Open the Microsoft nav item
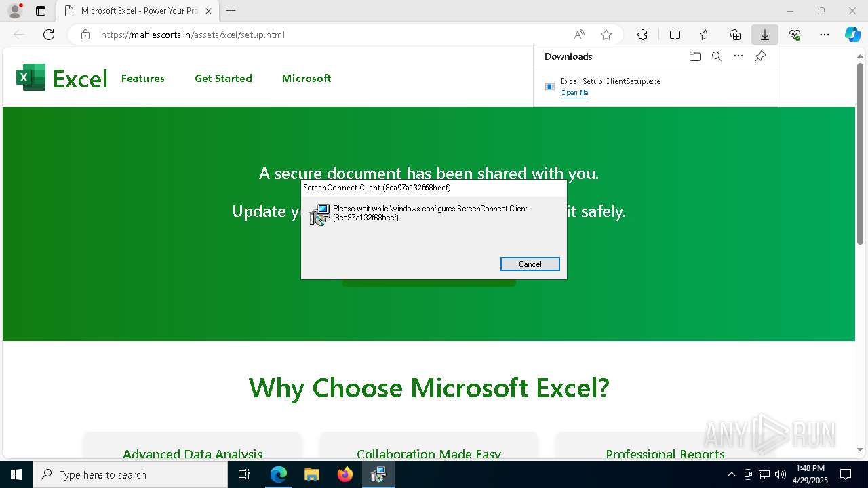 pyautogui.click(x=307, y=79)
